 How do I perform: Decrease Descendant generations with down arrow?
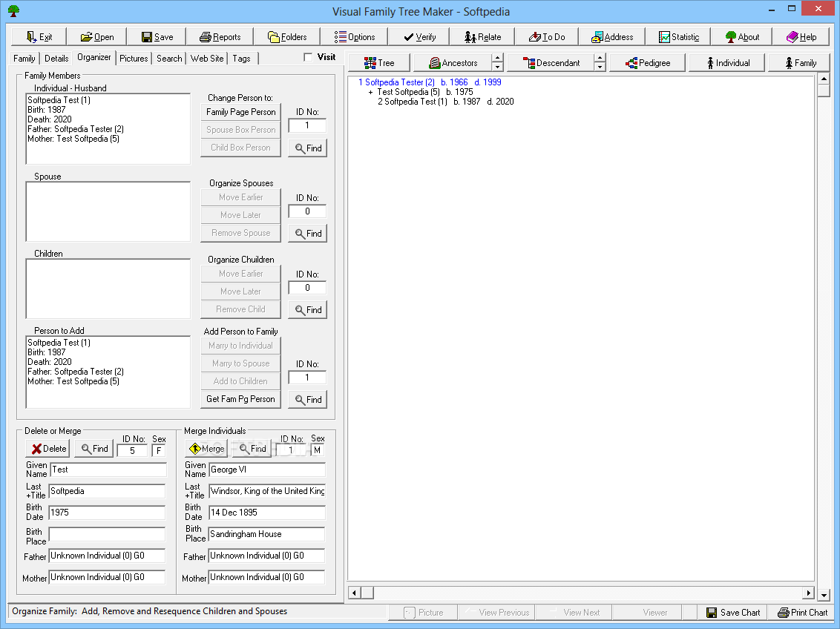tap(600, 67)
